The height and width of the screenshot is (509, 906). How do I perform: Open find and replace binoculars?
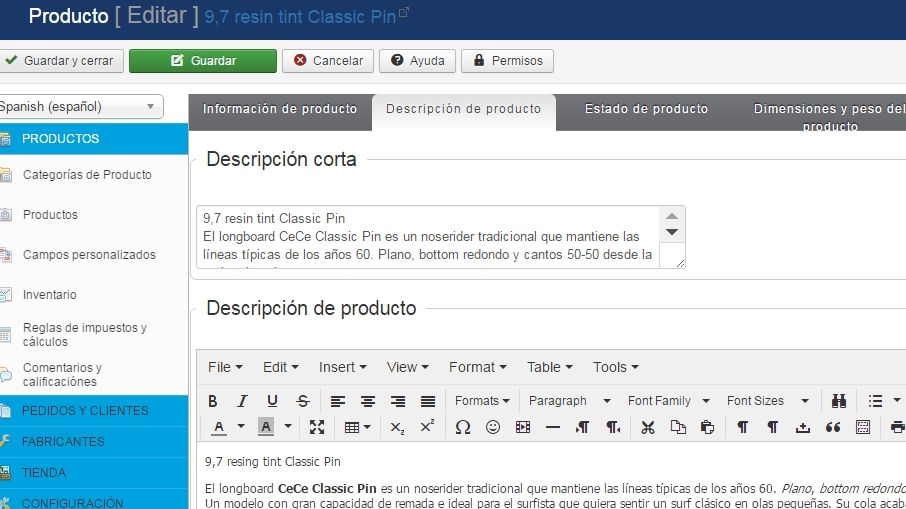click(839, 401)
